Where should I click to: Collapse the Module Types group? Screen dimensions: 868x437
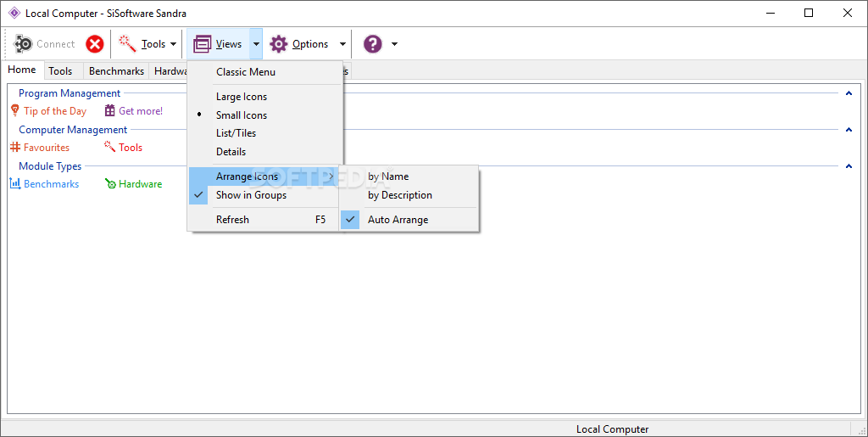849,166
